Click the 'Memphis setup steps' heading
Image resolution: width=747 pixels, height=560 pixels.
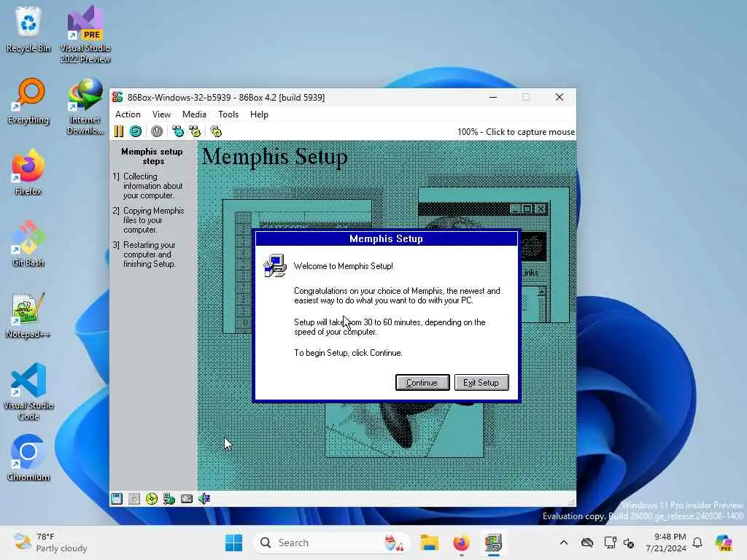pyautogui.click(x=152, y=156)
